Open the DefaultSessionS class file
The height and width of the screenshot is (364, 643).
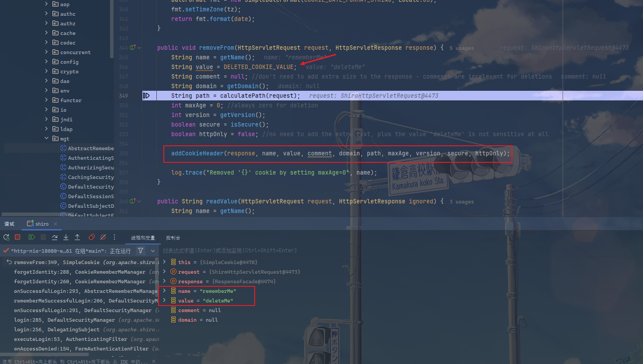pos(91,196)
